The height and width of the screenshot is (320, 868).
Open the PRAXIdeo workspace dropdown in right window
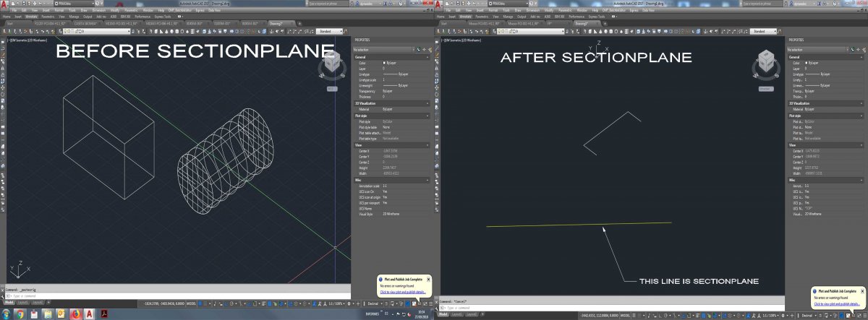pyautogui.click(x=509, y=4)
